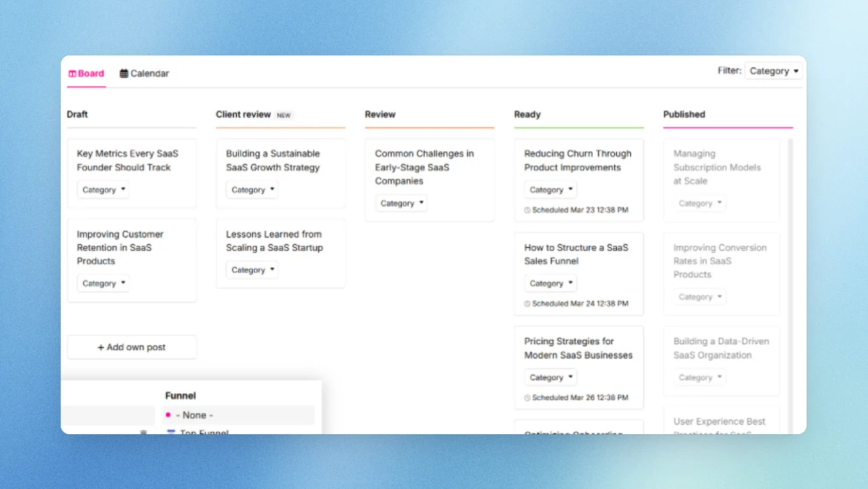868x489 pixels.
Task: Click the clock icon beside Scheduled Mar 23
Action: click(527, 211)
